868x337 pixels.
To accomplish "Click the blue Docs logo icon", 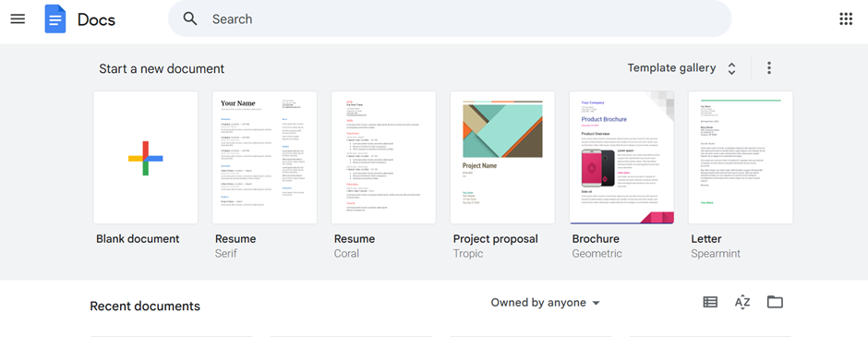I will click(x=55, y=18).
